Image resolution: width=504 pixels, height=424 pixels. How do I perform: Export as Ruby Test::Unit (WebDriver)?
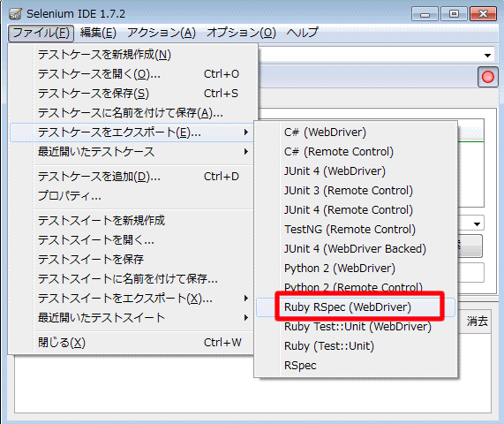pyautogui.click(x=356, y=327)
